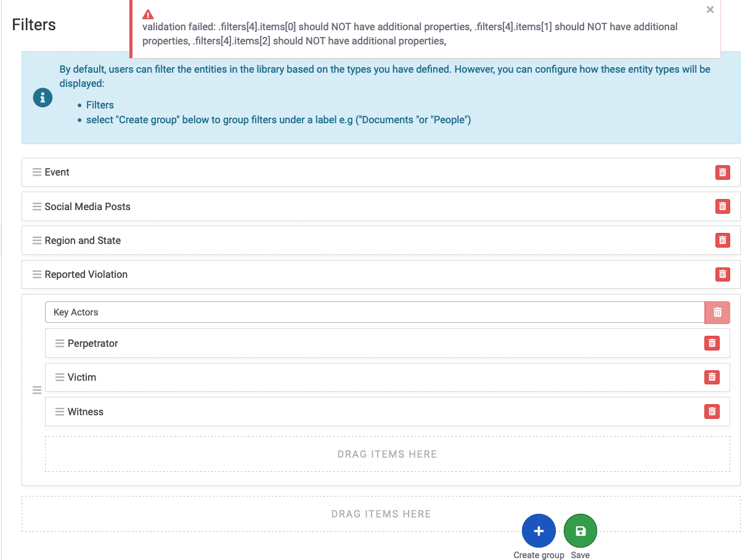Click the info icon in the blue banner
The height and width of the screenshot is (560, 753).
pyautogui.click(x=42, y=97)
